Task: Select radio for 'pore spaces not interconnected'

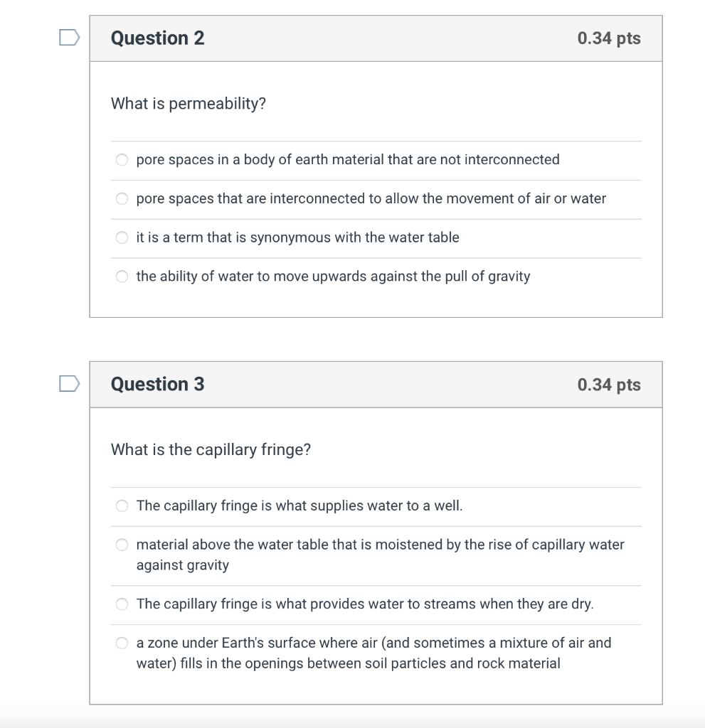Action: pyautogui.click(x=122, y=160)
